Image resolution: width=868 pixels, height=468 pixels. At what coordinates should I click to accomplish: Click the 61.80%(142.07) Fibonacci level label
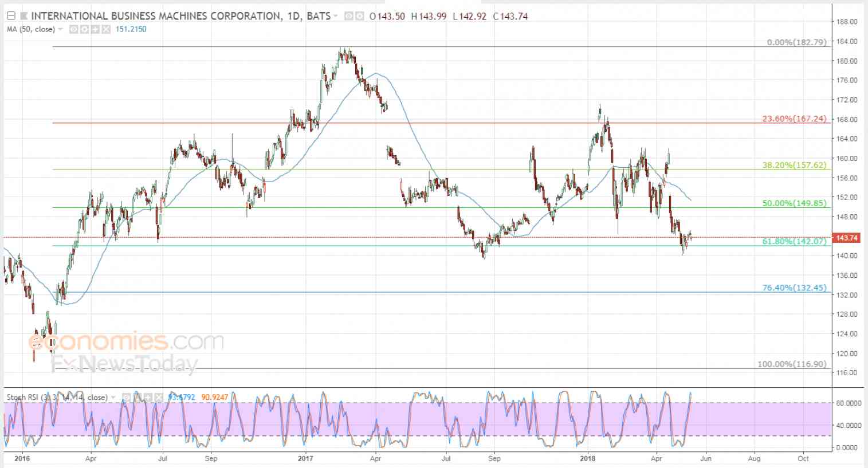794,241
